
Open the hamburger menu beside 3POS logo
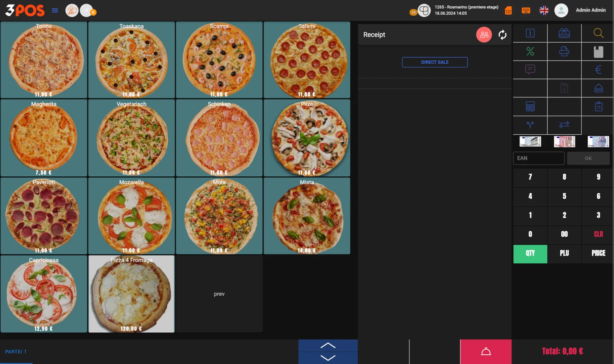pyautogui.click(x=55, y=10)
